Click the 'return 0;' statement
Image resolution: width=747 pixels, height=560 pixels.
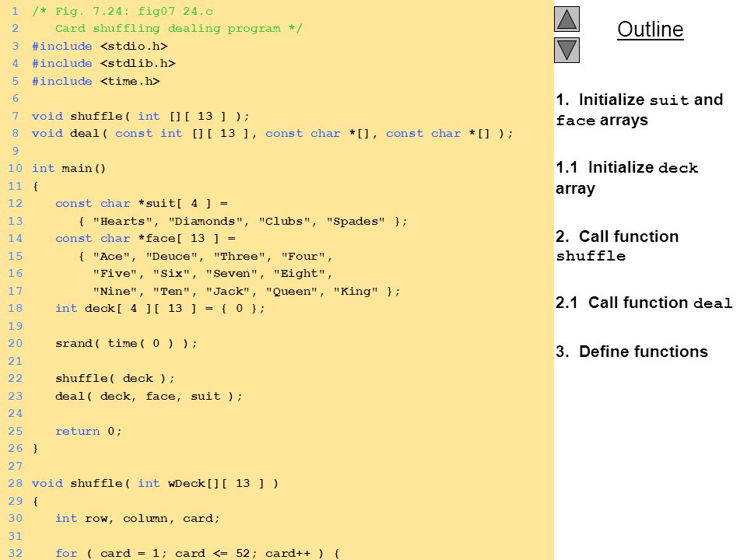(x=88, y=432)
